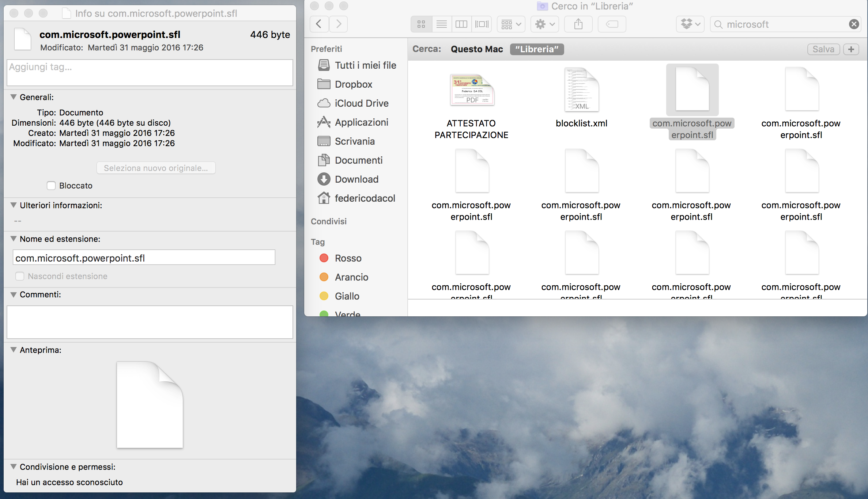Viewport: 868px width, 499px height.
Task: Collapse the Generali section
Action: click(14, 97)
